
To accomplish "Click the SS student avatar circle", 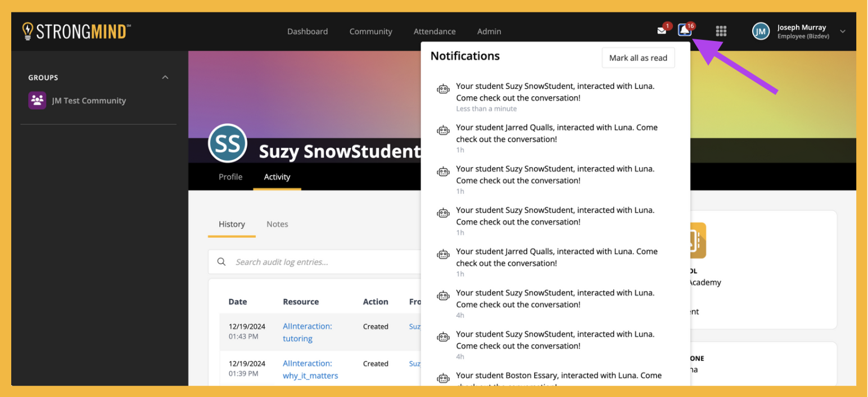I will 228,143.
